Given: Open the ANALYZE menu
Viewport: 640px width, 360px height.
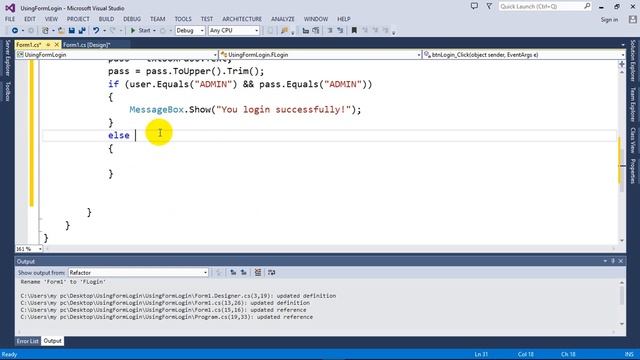Looking at the screenshot, I should 282,19.
